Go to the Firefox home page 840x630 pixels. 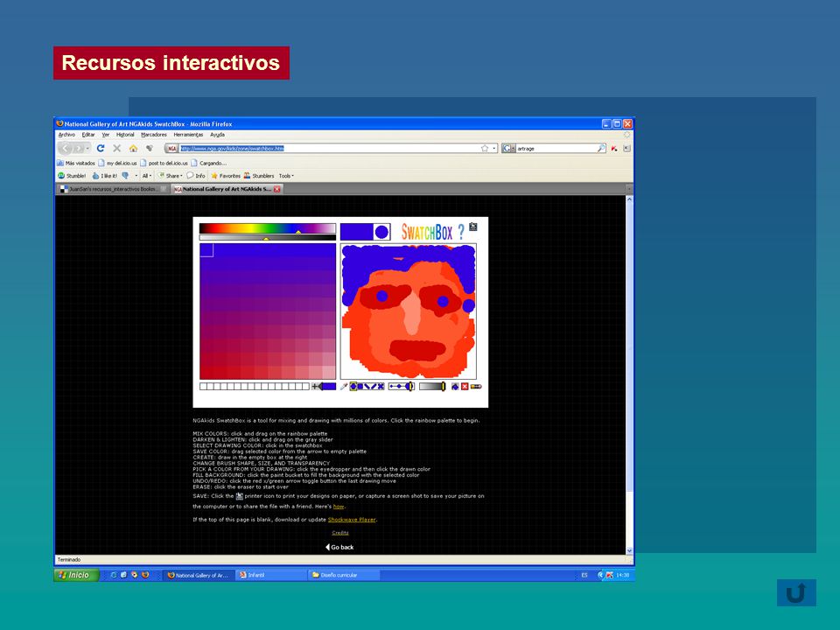point(133,149)
